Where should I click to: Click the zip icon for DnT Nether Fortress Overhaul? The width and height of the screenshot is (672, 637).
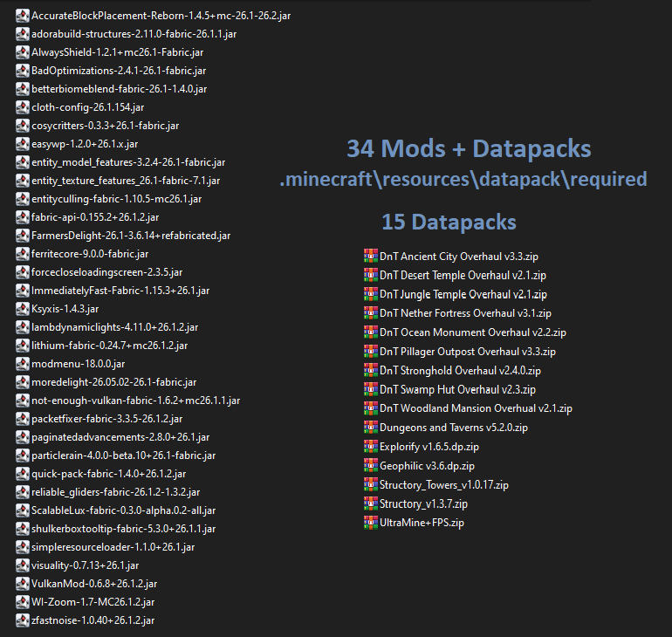(371, 312)
